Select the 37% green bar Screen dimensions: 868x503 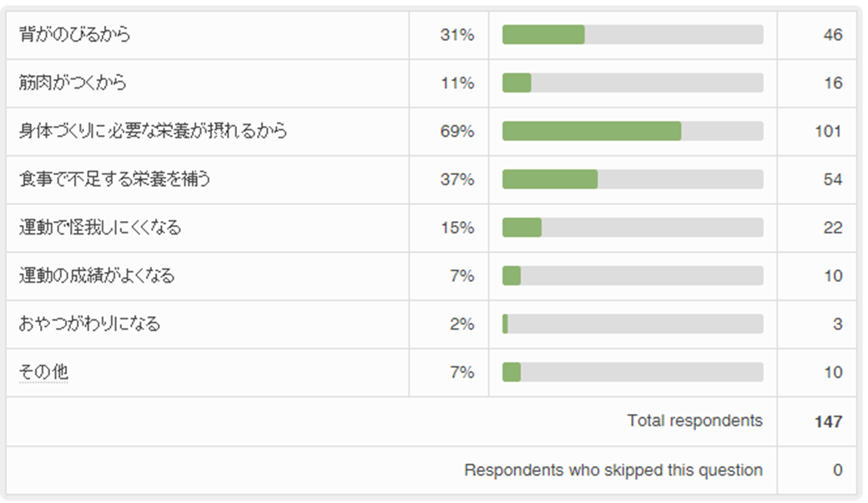pos(550,179)
